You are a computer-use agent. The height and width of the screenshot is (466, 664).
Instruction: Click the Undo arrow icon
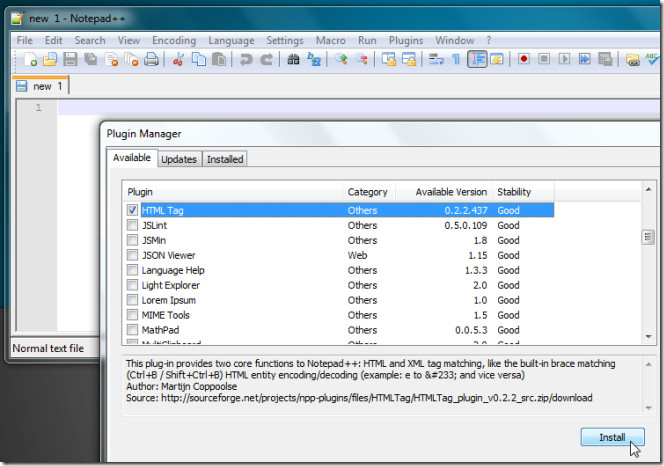246,59
